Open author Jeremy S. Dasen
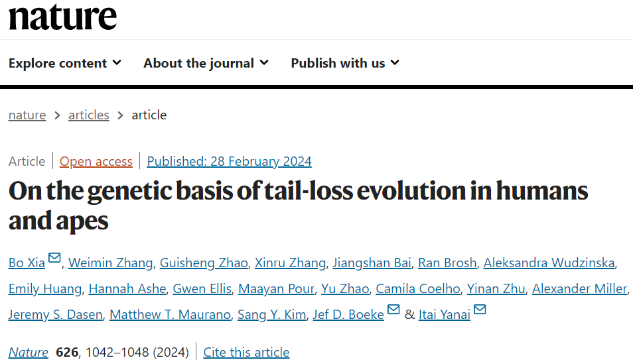 click(x=55, y=315)
